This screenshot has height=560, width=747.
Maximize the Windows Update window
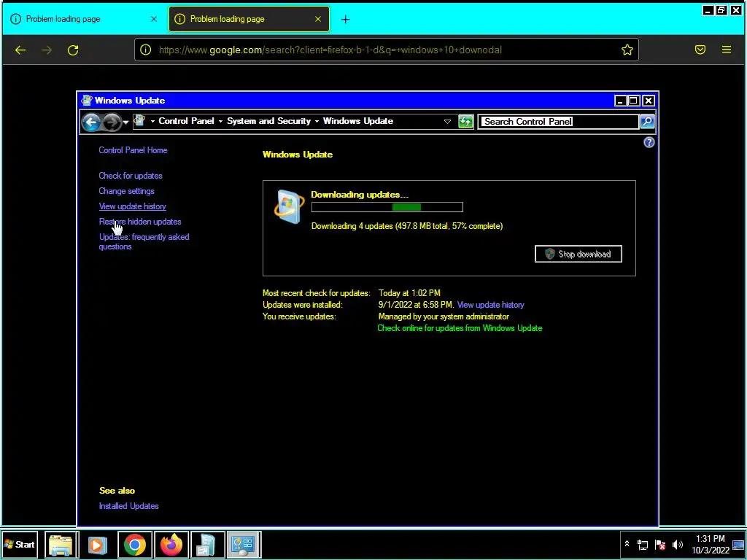coord(633,101)
